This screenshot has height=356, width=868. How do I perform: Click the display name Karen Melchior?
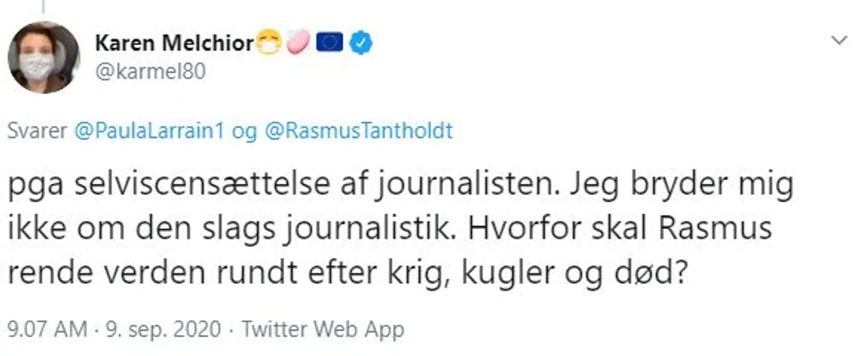pos(174,43)
